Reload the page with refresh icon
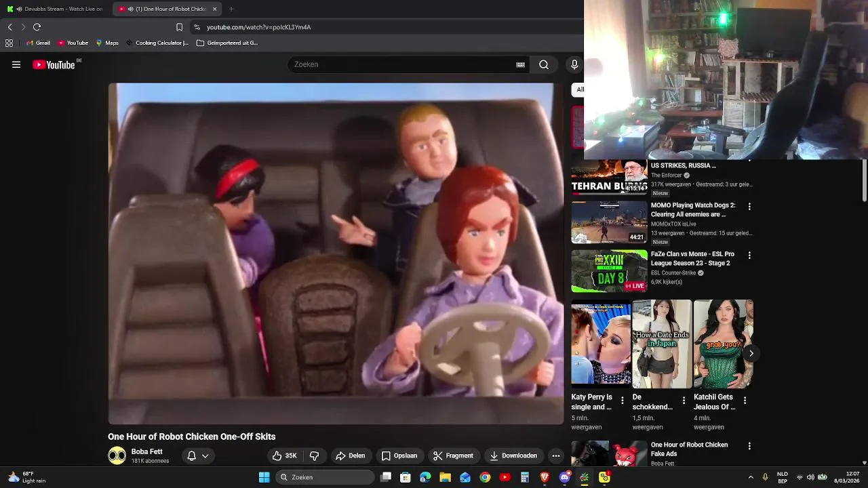Viewport: 868px width, 488px height. click(37, 27)
